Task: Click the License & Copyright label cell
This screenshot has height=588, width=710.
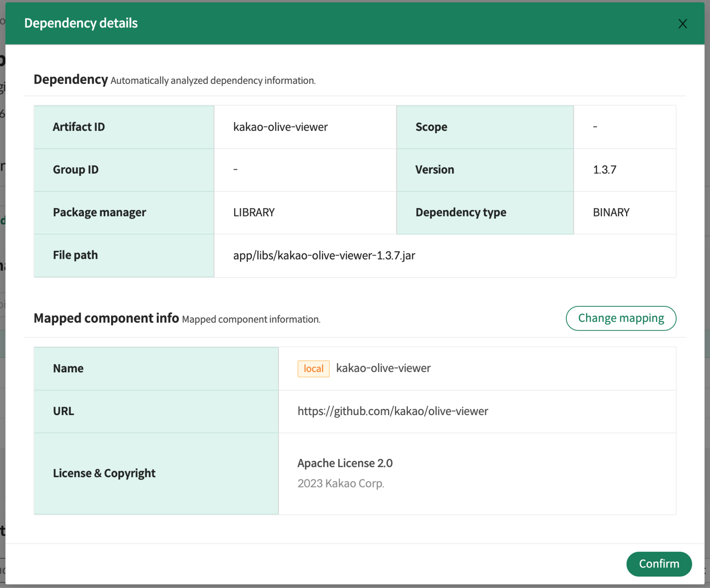Action: point(104,473)
